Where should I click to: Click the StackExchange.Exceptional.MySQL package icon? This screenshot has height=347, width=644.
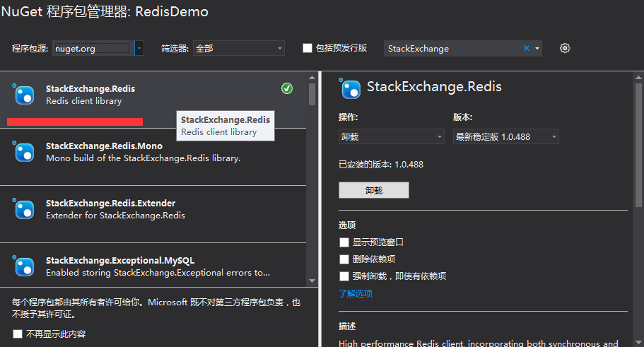[x=24, y=266]
